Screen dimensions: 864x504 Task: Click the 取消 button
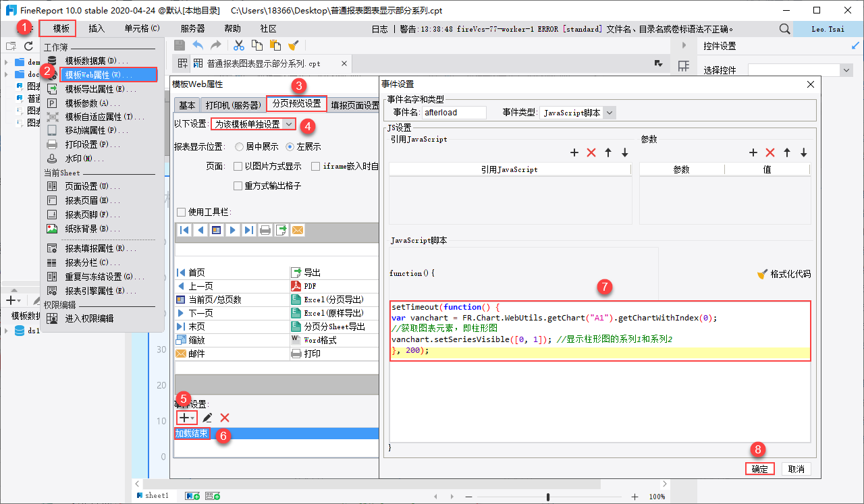(x=796, y=469)
